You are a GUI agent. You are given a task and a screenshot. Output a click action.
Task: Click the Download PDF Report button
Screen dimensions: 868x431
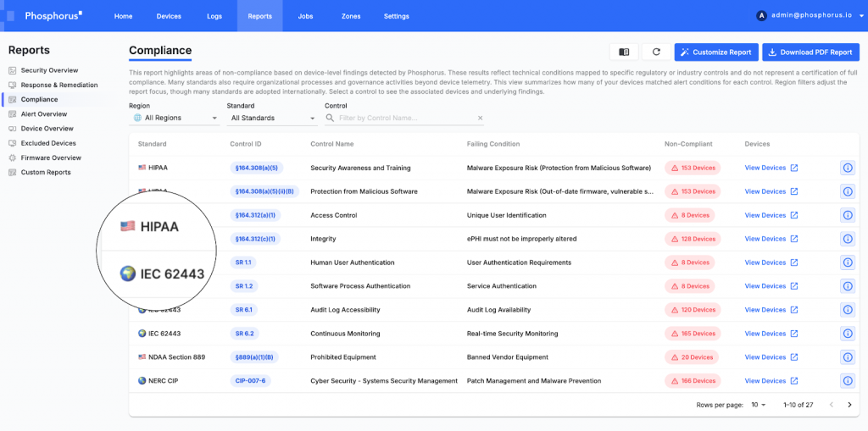[x=810, y=52]
